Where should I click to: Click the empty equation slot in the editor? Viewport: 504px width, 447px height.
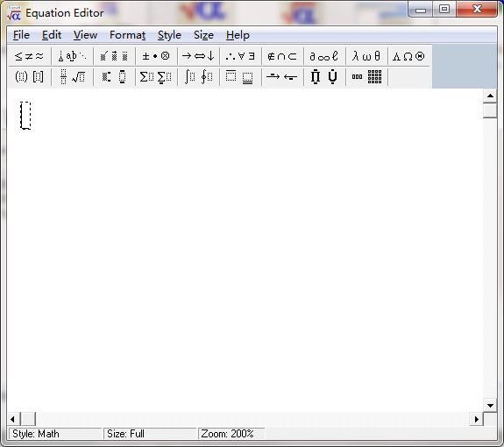pyautogui.click(x=25, y=116)
